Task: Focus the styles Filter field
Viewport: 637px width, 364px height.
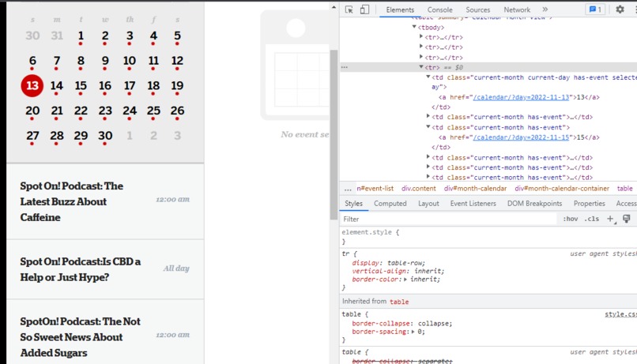Action: [449, 219]
